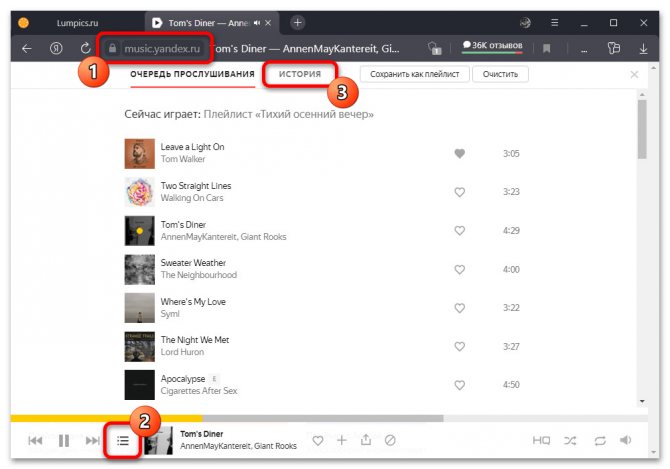
Task: Skip to the previous track
Action: pos(35,440)
